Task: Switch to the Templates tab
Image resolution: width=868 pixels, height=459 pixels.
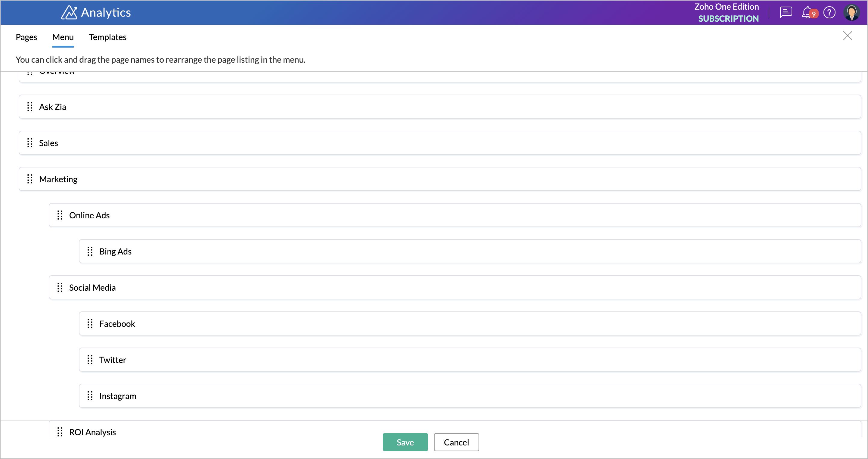Action: (107, 36)
